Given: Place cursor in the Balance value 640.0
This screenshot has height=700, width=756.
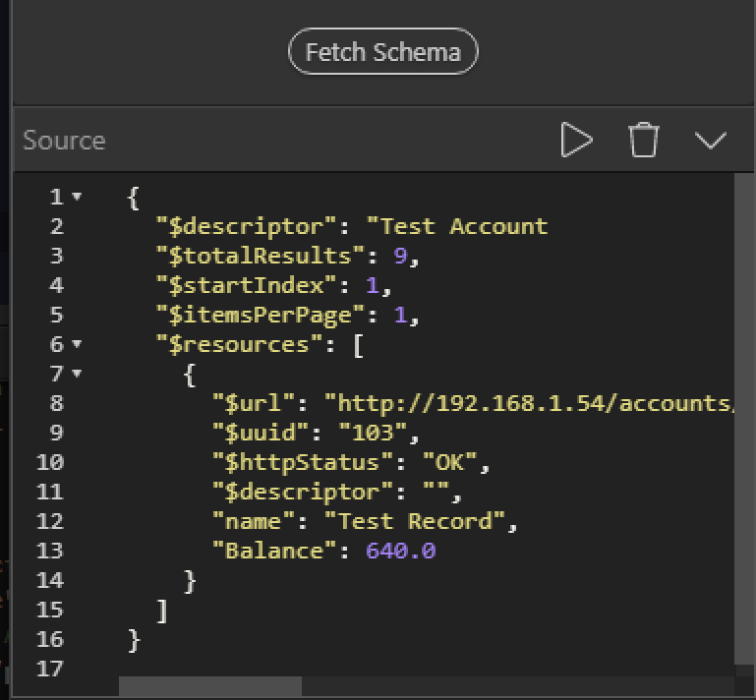Looking at the screenshot, I should [401, 551].
